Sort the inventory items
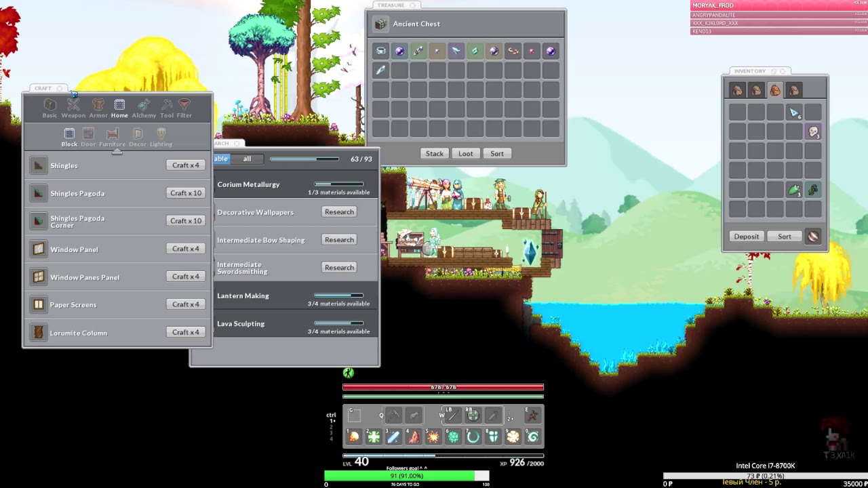 (x=785, y=237)
